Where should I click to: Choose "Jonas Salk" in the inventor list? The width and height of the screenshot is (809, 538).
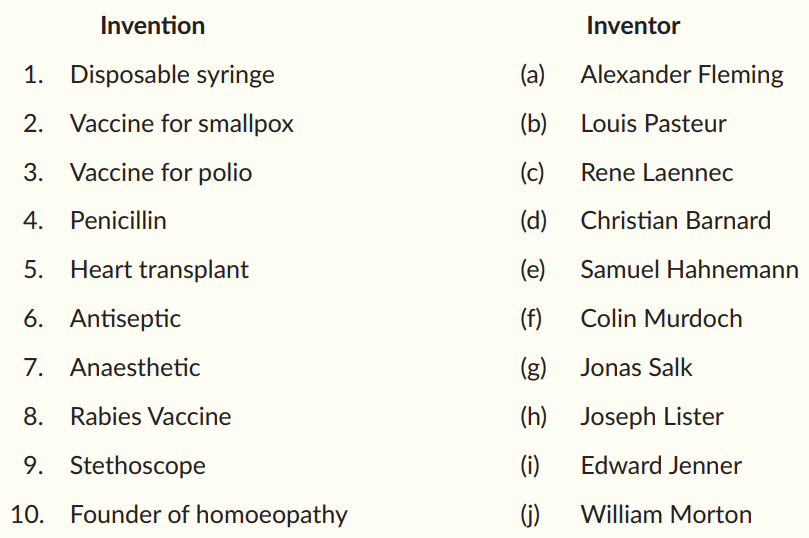(636, 368)
